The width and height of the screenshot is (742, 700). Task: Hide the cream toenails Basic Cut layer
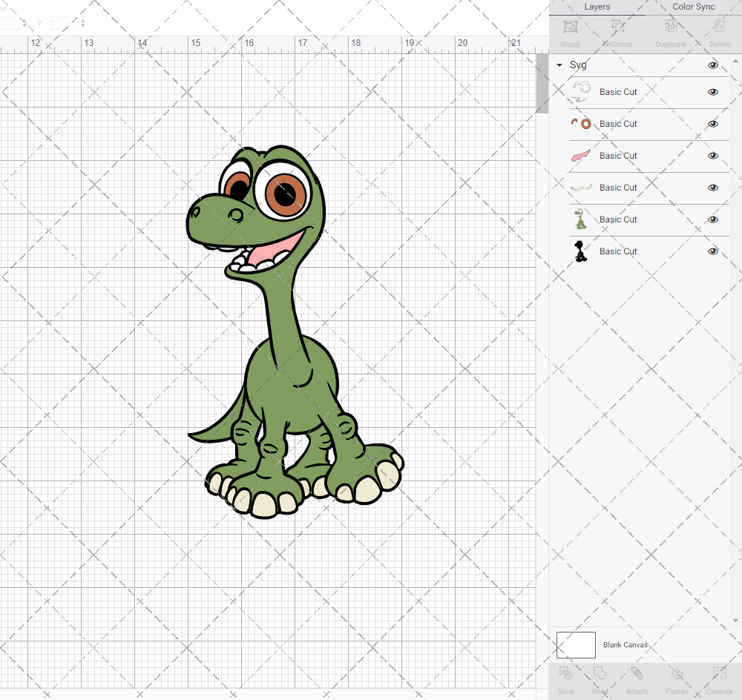click(713, 188)
